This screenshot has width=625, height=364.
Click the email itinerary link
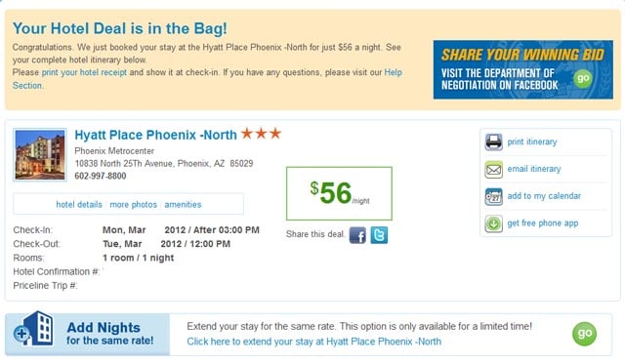tap(534, 169)
